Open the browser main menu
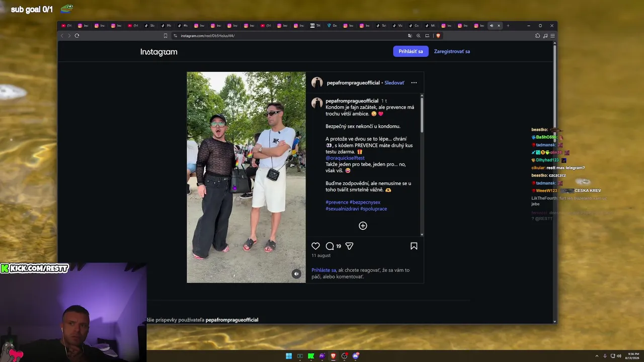Viewport: 644px width, 362px height. tap(552, 36)
